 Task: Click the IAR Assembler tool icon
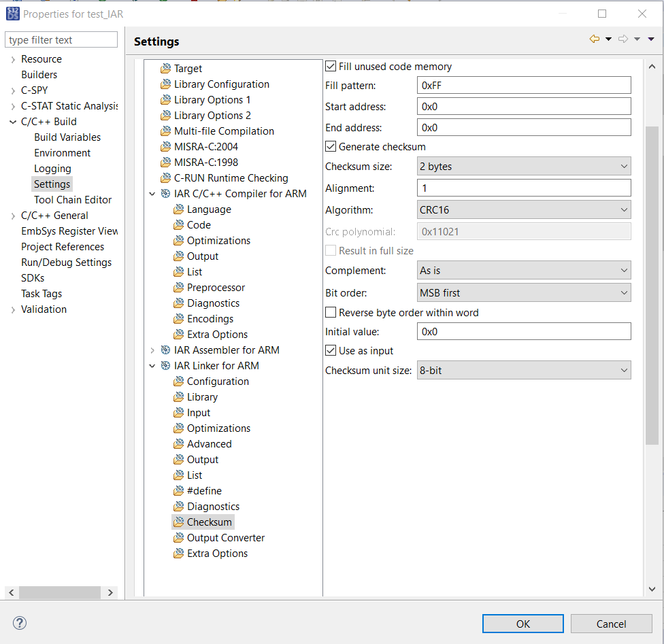165,350
